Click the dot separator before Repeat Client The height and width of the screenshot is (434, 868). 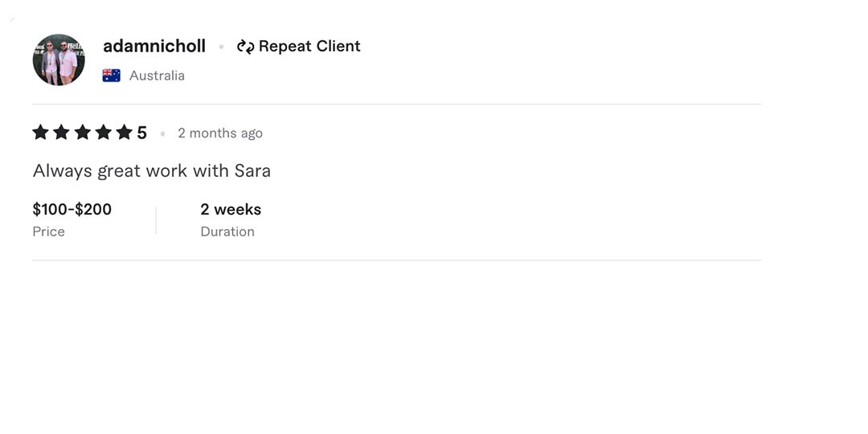[221, 47]
